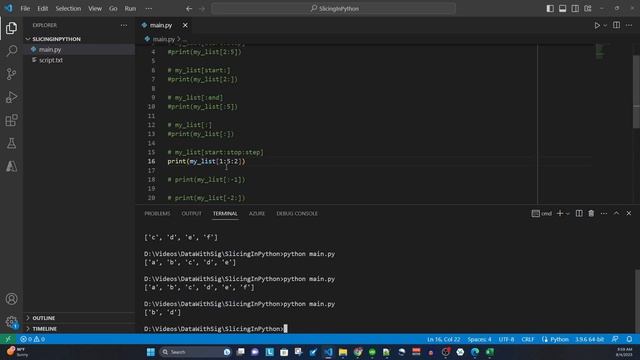Switch to the OUTPUT panel tab
This screenshot has width=640, height=360.
pos(191,213)
